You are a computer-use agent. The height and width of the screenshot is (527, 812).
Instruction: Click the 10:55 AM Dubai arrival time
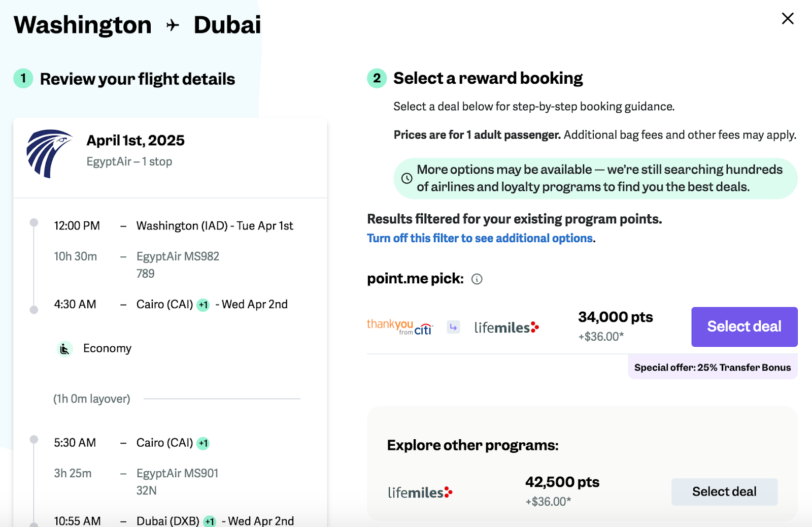tap(78, 521)
